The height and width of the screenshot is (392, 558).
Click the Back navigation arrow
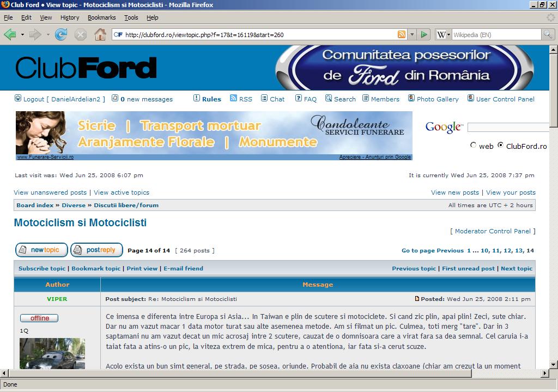pos(10,34)
